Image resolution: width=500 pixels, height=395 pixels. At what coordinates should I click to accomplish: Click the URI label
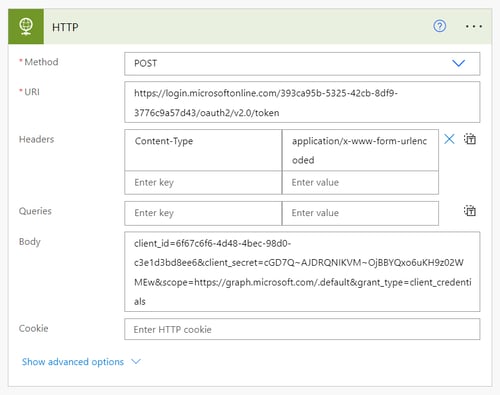[x=32, y=92]
